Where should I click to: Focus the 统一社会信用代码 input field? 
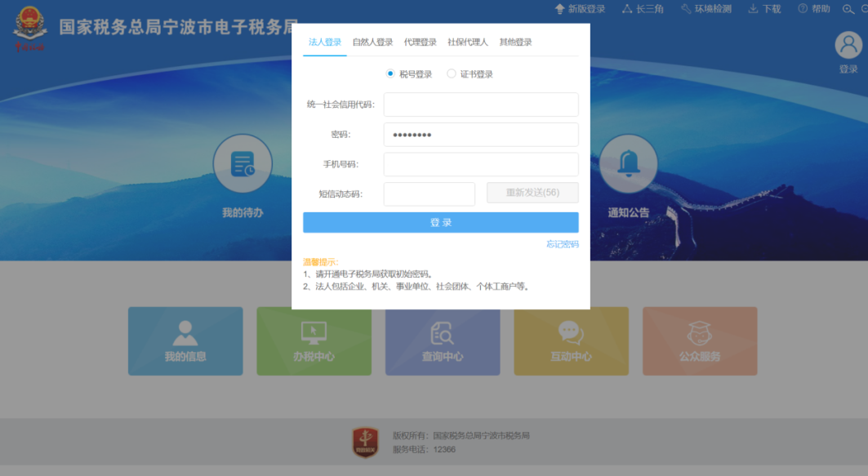click(481, 105)
